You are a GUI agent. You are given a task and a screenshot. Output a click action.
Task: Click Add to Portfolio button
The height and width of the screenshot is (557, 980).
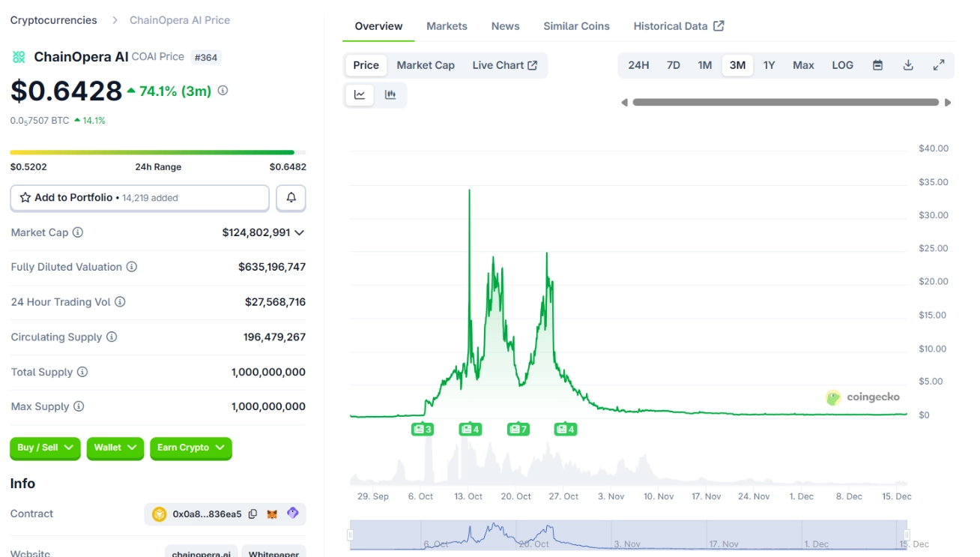[x=139, y=198]
